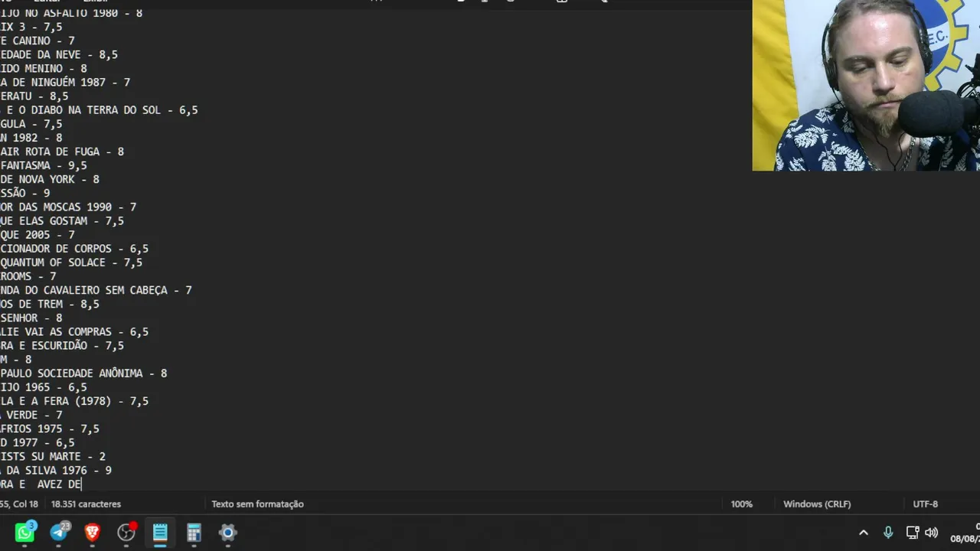Screen dimensions: 980x551
Task: Click the line 'D 1977 - 6,5'
Action: [38, 443]
